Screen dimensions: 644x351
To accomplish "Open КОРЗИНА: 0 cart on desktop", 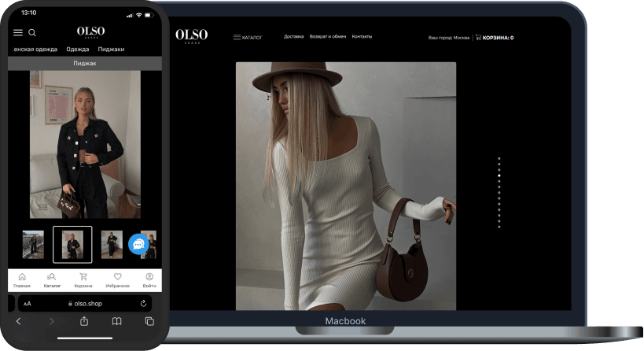I will [x=494, y=37].
